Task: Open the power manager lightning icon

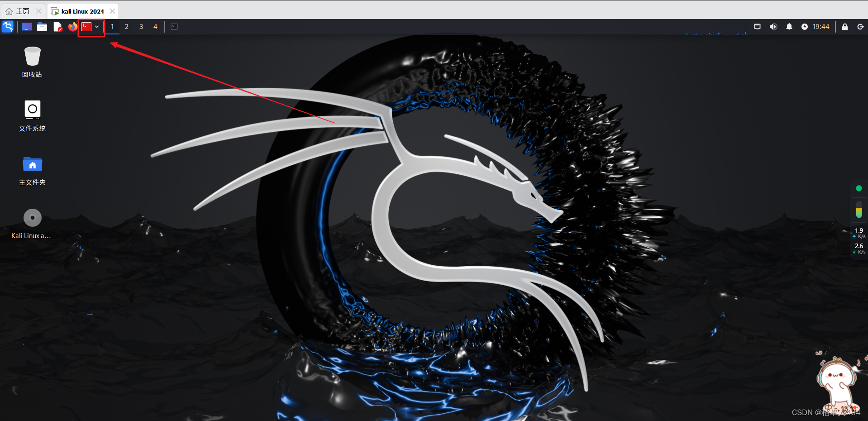Action: coord(804,27)
